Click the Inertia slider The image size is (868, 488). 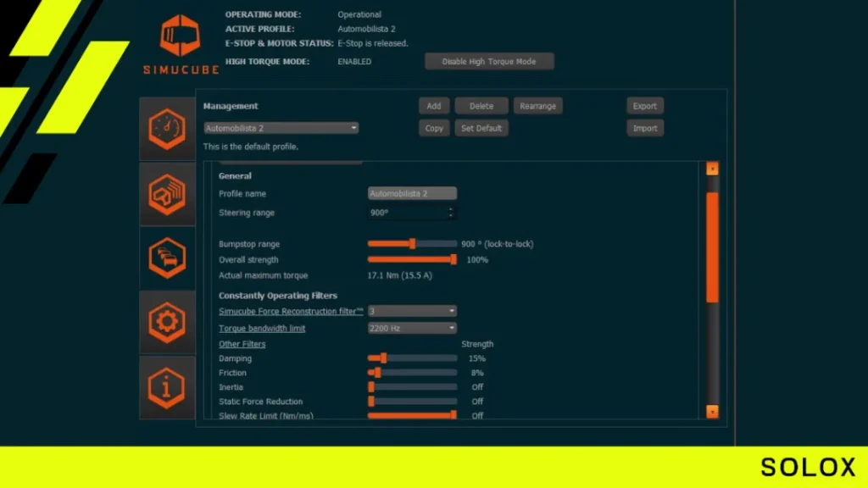pos(412,386)
